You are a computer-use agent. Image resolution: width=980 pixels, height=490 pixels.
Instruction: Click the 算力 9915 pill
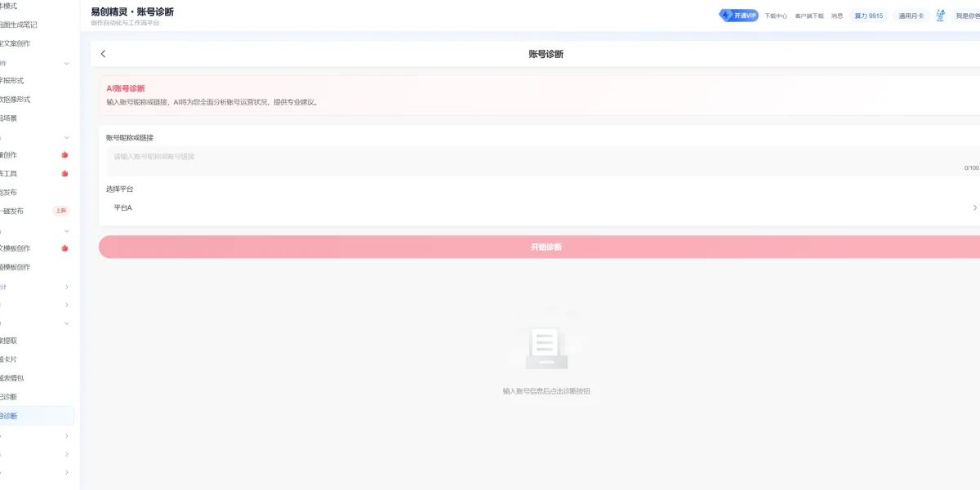(x=869, y=16)
